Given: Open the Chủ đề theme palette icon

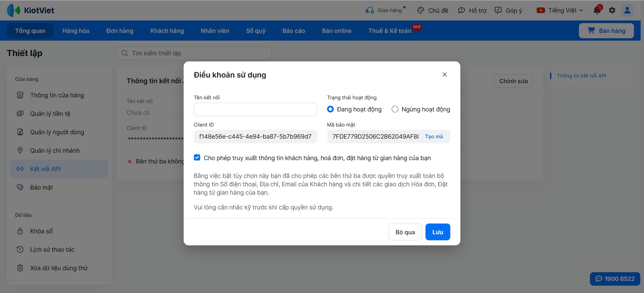Looking at the screenshot, I should pyautogui.click(x=421, y=10).
